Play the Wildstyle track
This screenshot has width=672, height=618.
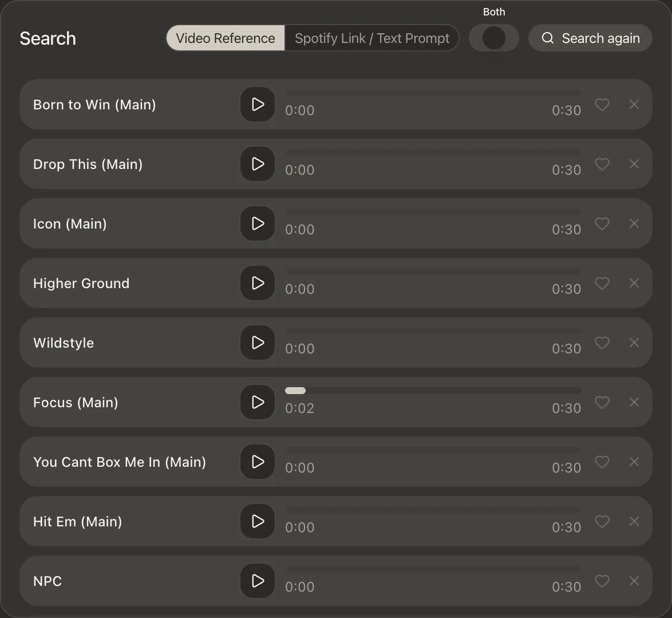point(258,343)
